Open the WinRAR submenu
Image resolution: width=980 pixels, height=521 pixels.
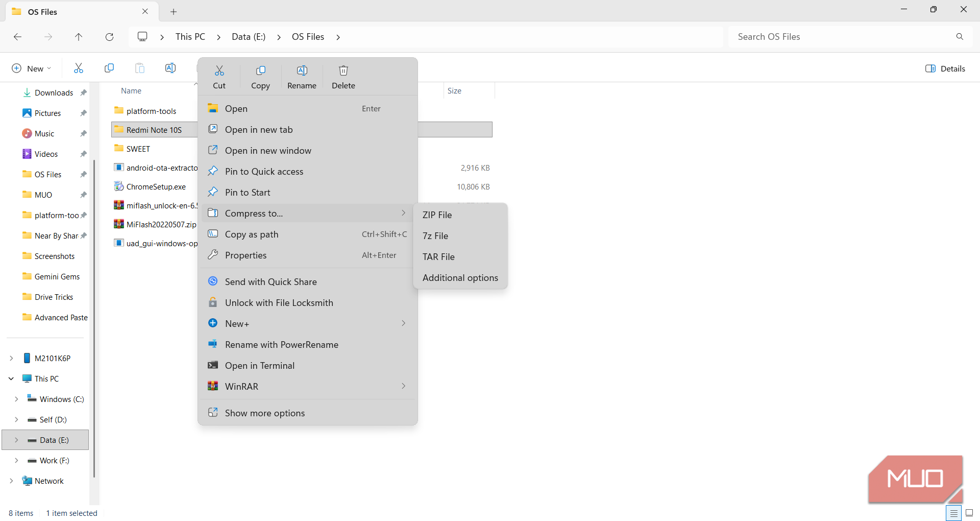307,387
